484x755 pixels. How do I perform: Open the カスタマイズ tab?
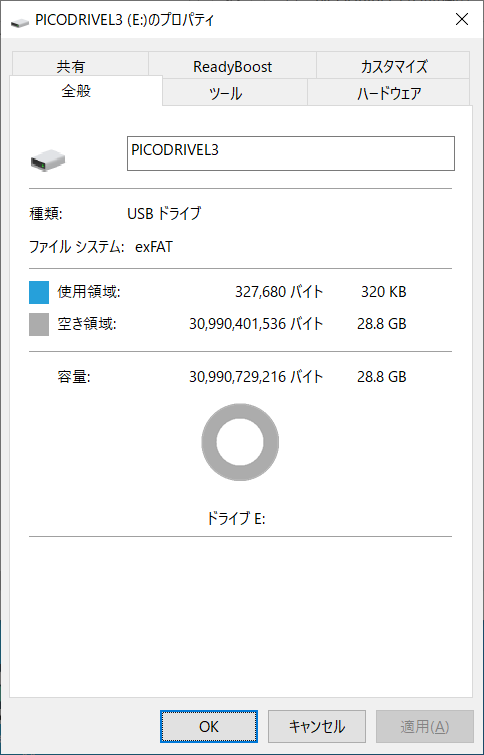[x=393, y=66]
